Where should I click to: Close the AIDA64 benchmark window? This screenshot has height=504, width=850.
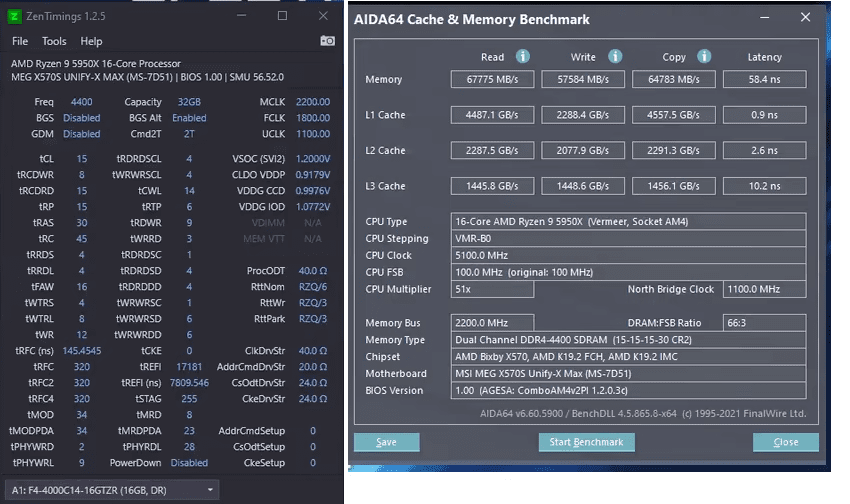(x=806, y=17)
